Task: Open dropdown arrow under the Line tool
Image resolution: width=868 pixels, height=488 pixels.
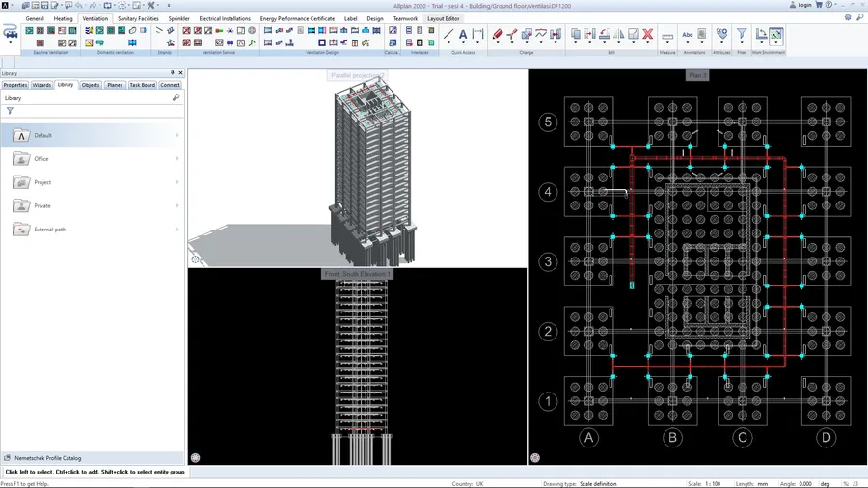Action: [x=448, y=43]
